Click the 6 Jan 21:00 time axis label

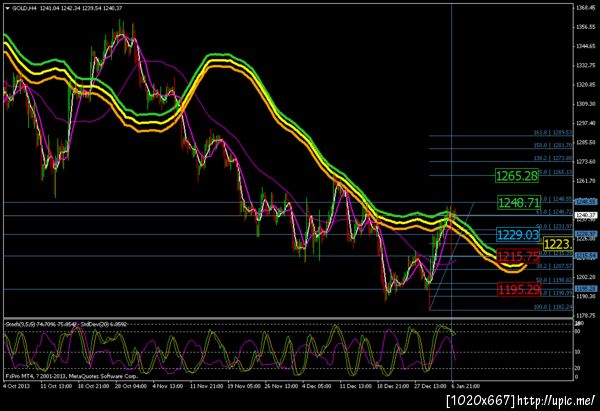(x=465, y=386)
